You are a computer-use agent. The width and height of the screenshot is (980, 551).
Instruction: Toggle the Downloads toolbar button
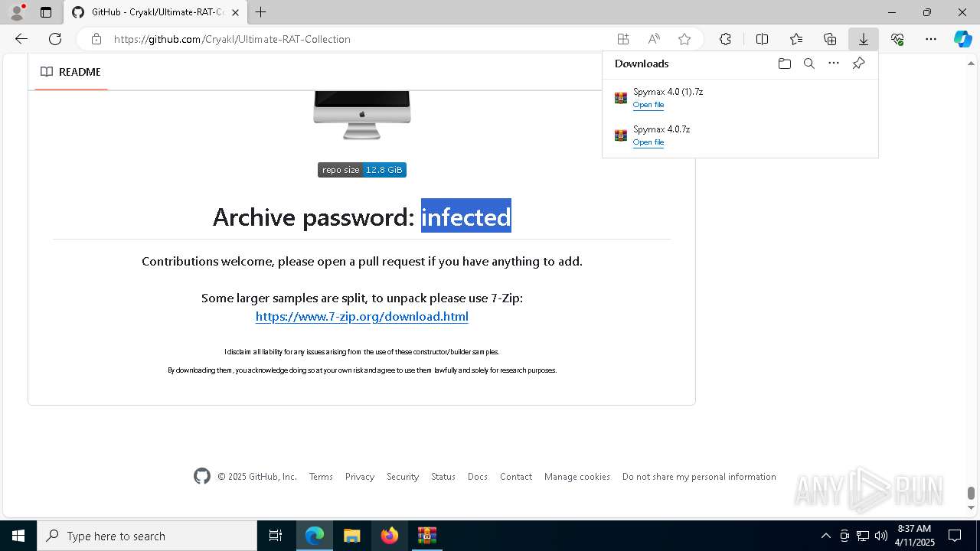pyautogui.click(x=863, y=39)
